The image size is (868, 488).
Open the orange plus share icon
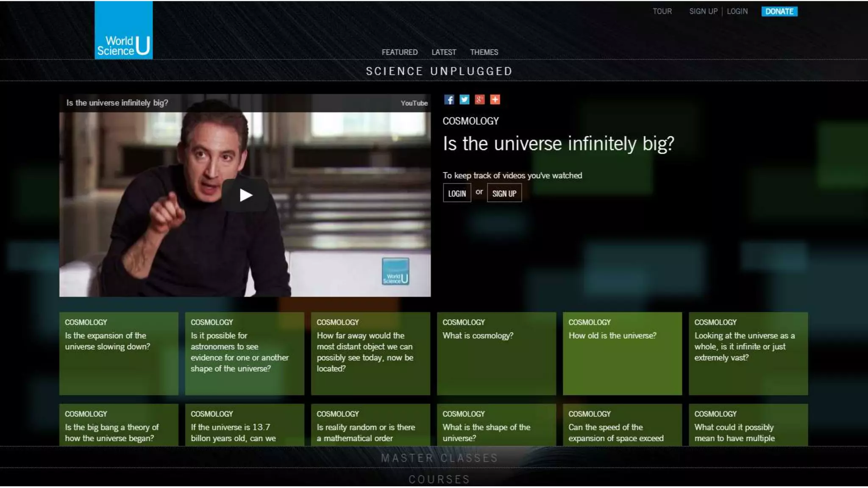tap(495, 100)
